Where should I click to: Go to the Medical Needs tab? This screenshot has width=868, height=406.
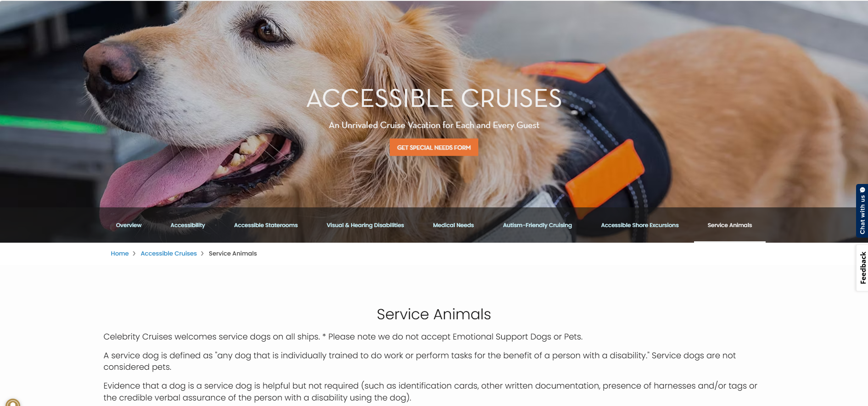click(454, 225)
